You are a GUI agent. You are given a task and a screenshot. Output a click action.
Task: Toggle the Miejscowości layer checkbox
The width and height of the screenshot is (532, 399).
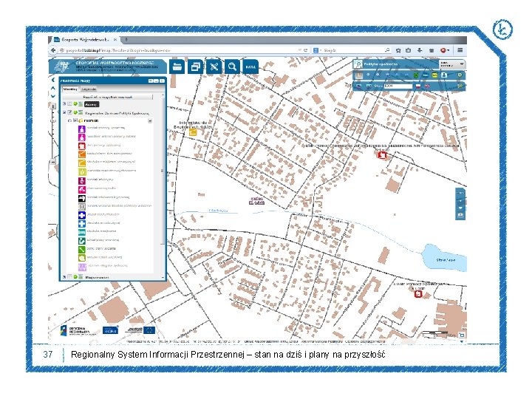pos(69,277)
